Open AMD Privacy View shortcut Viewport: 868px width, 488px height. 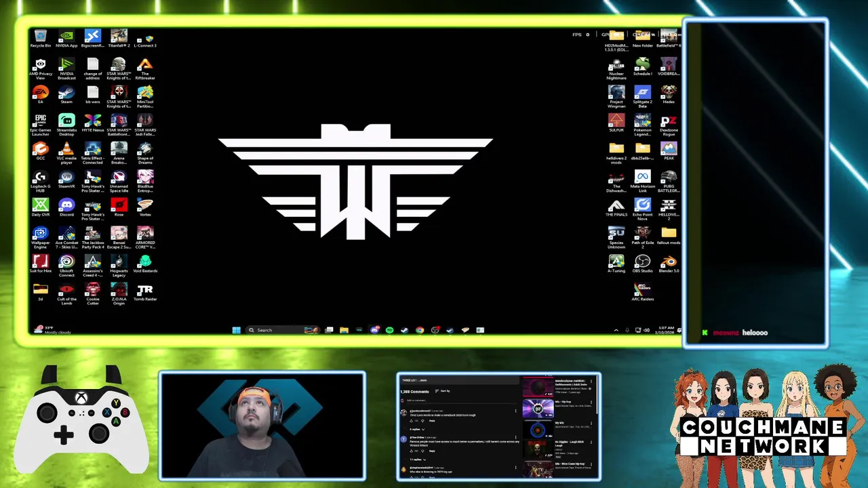point(41,68)
